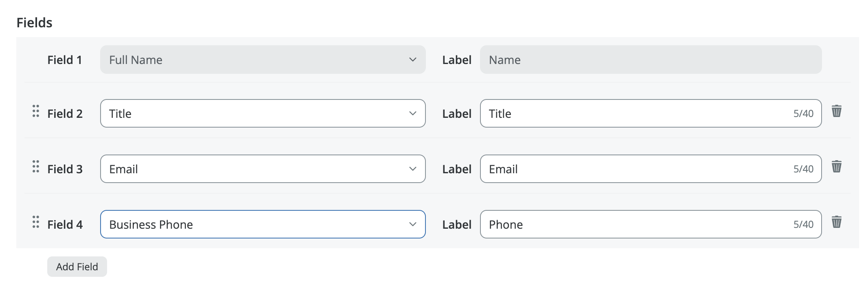Image resolution: width=868 pixels, height=287 pixels.
Task: Click chevron arrow in Business Phone dropdown
Action: click(412, 225)
